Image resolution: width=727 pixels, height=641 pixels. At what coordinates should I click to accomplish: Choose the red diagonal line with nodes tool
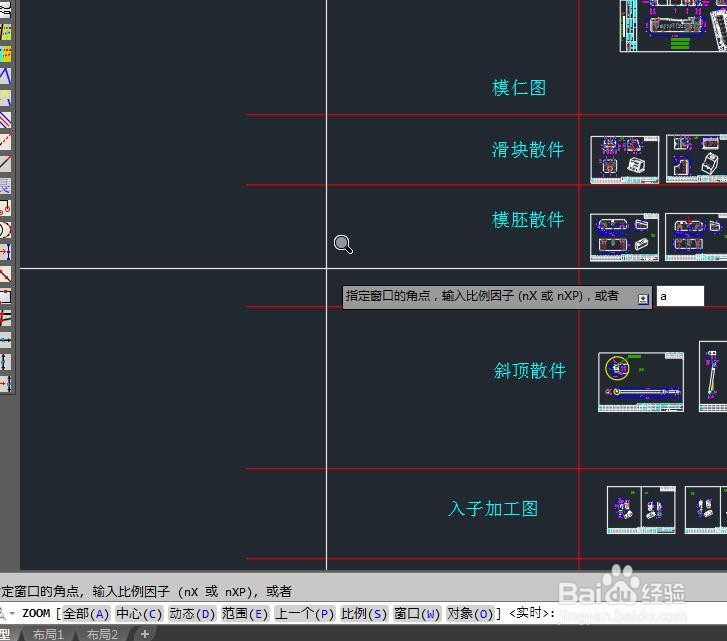[x=5, y=274]
